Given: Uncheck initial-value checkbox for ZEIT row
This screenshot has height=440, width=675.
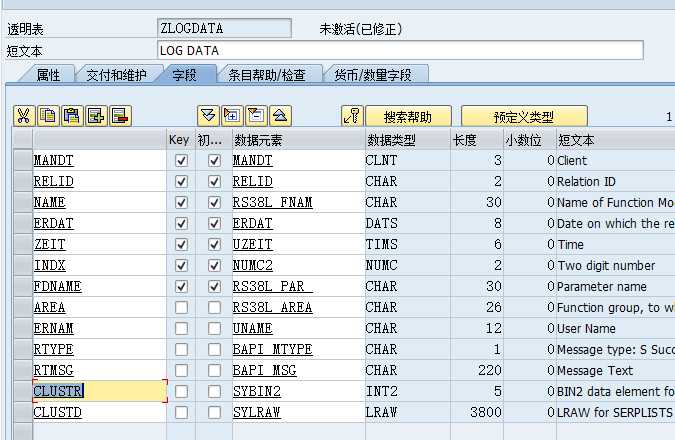Looking at the screenshot, I should pos(214,245).
